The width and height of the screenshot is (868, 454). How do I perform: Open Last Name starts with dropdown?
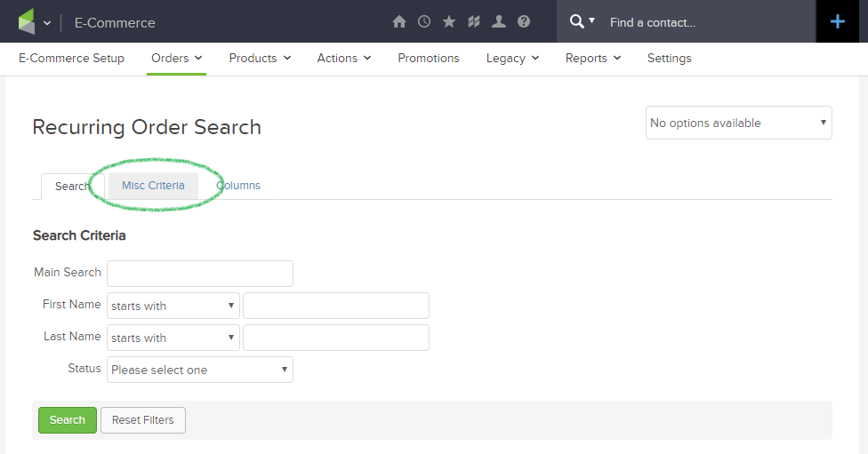[173, 338]
